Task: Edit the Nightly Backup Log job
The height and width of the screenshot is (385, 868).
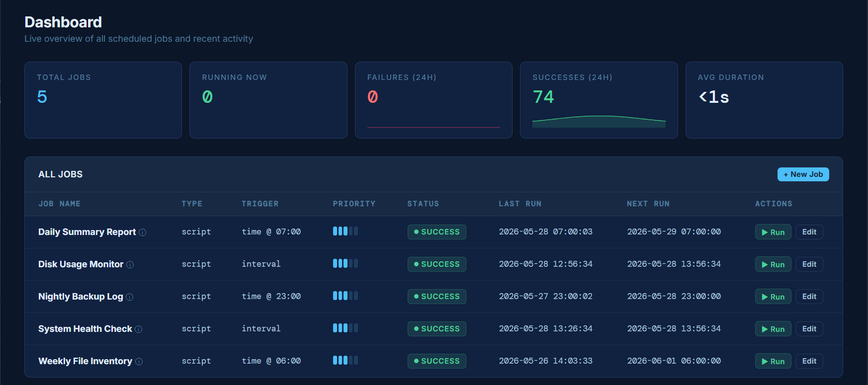Action: tap(809, 297)
